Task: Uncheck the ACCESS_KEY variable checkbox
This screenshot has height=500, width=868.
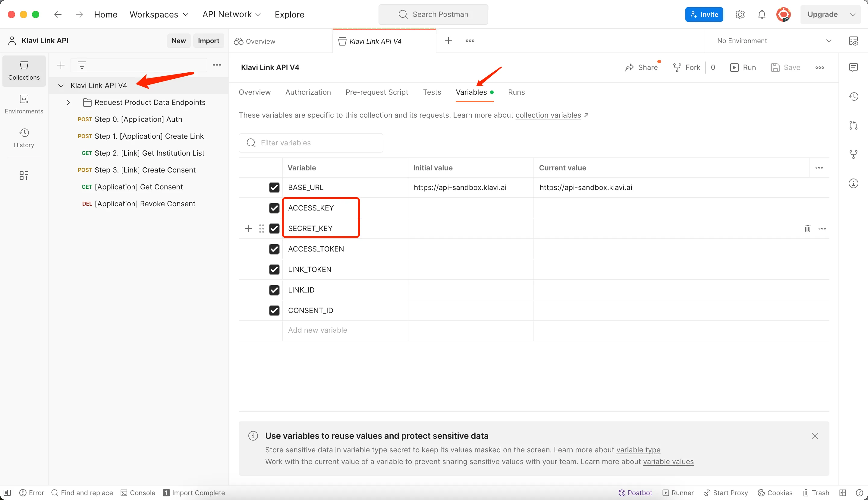Action: 274,208
